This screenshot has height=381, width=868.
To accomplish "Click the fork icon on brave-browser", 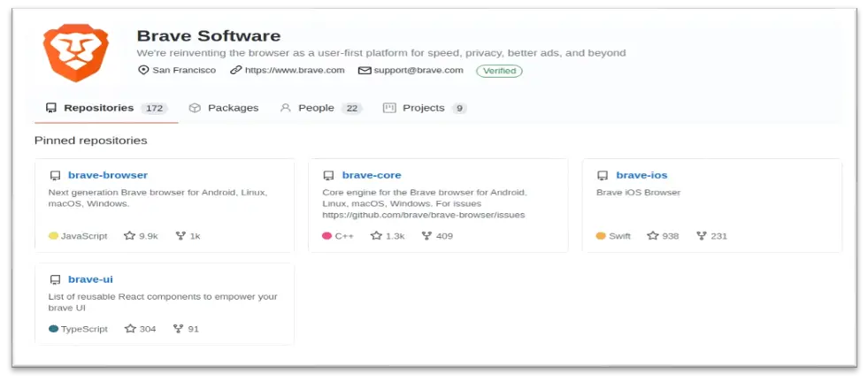I will click(181, 236).
